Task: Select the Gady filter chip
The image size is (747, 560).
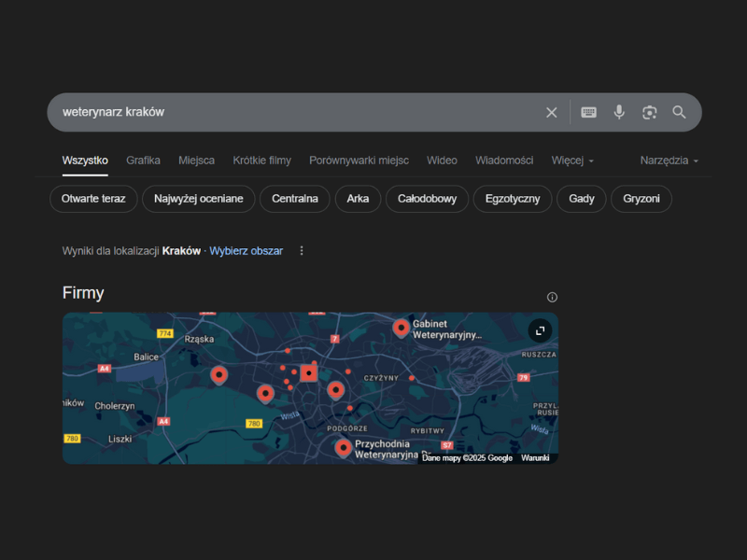Action: point(581,199)
